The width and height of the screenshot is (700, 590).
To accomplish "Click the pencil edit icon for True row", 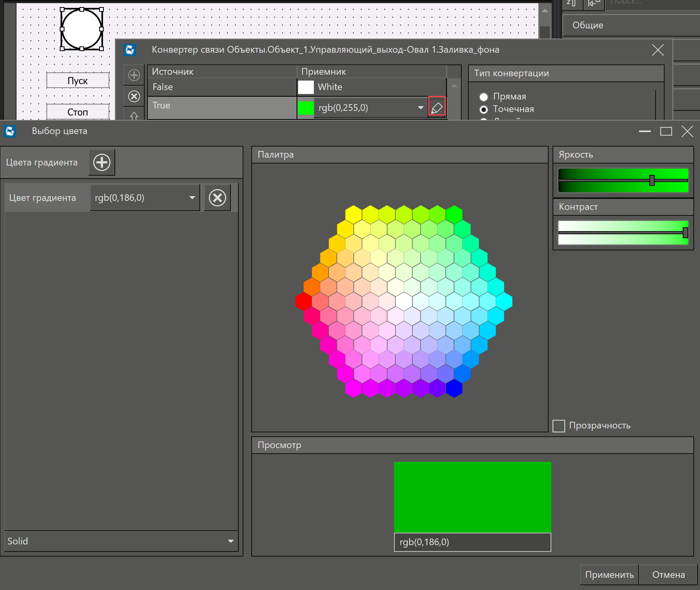I will 437,107.
